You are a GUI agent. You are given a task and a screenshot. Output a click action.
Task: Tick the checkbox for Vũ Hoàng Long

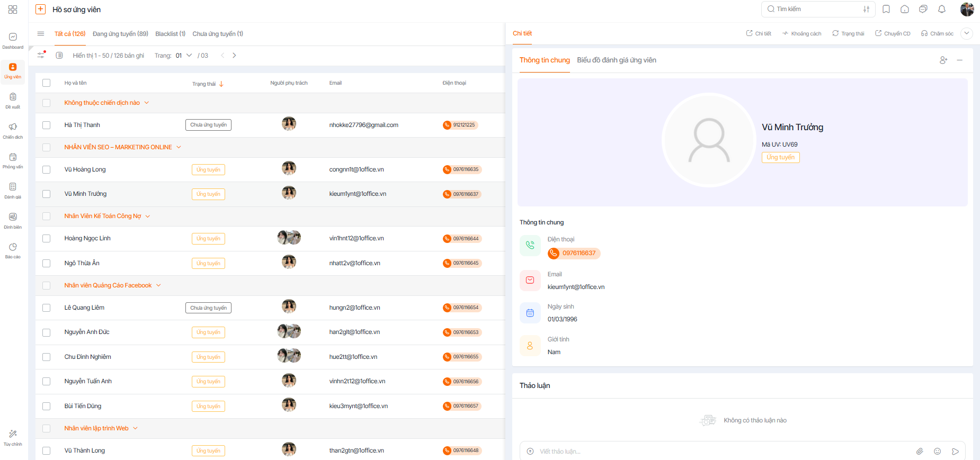[47, 170]
